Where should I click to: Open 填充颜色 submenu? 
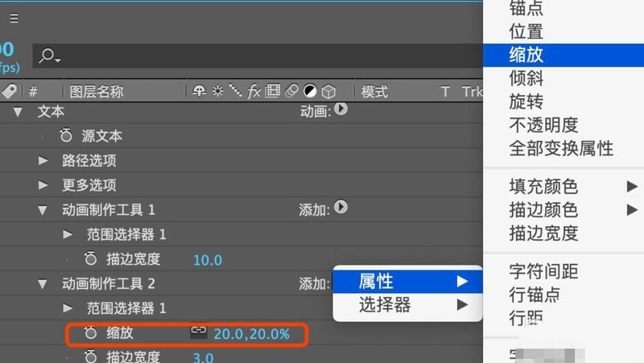coord(563,187)
